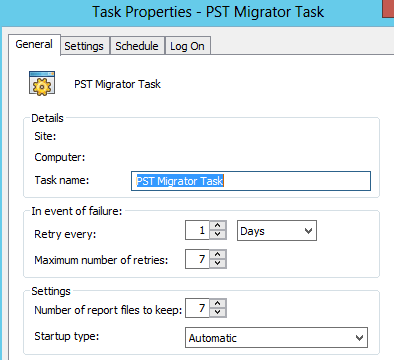The height and width of the screenshot is (360, 394).
Task: Switch to the General tab
Action: 34,44
